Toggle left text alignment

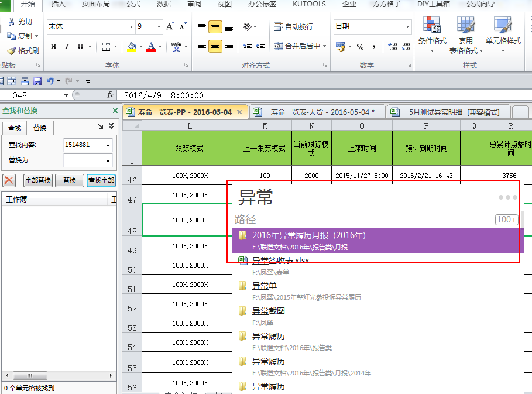pyautogui.click(x=202, y=46)
